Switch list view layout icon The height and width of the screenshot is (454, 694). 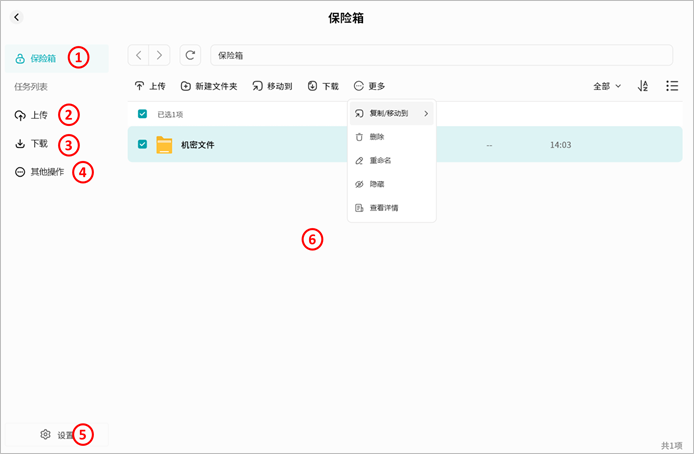coord(672,86)
